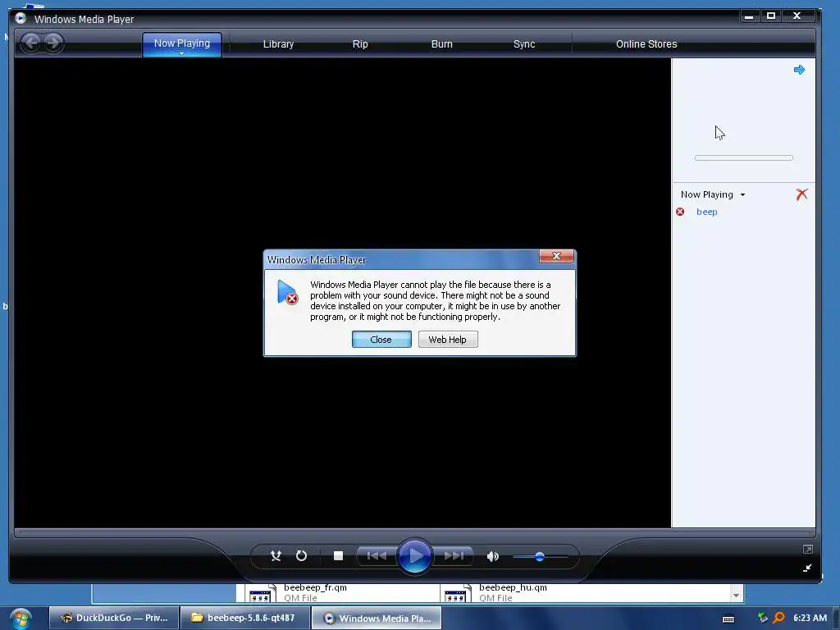Click the blue arrow in list pane

click(x=799, y=70)
